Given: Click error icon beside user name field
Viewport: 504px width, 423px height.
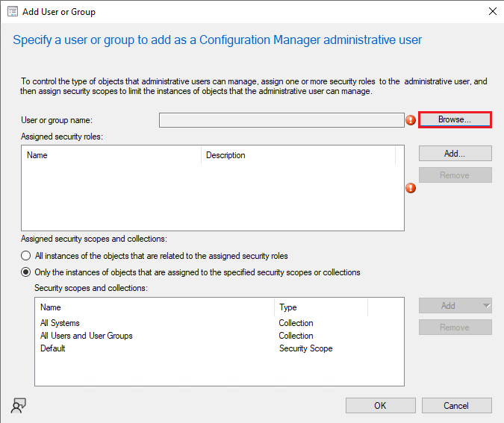Looking at the screenshot, I should click(411, 120).
